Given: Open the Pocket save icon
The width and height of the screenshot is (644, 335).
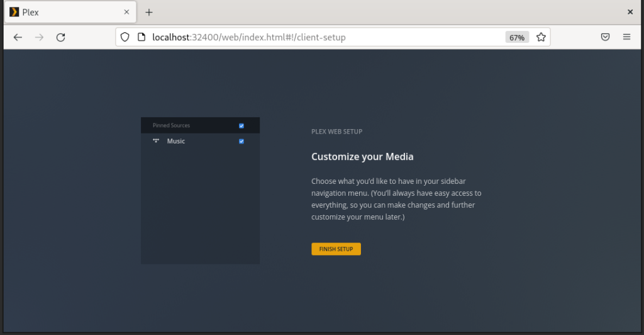Looking at the screenshot, I should pos(606,37).
